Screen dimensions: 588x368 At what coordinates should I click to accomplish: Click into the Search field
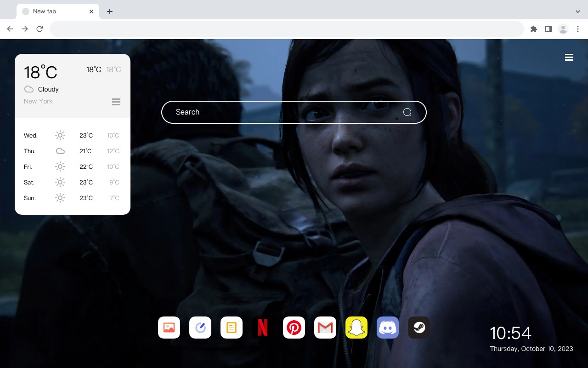[294, 112]
